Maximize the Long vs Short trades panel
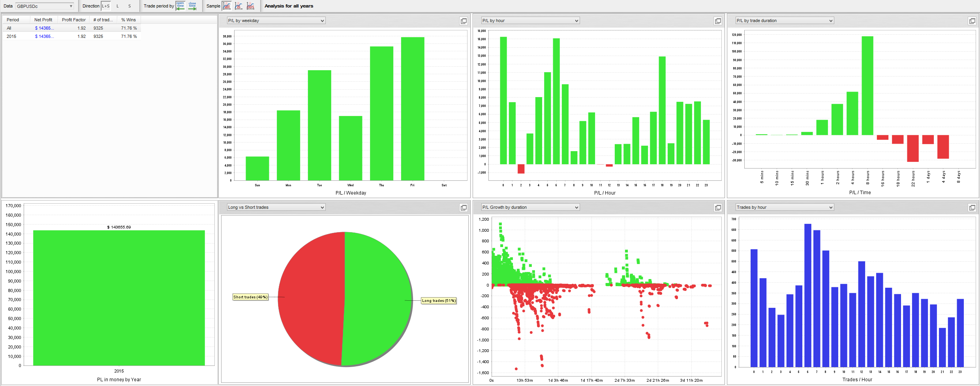 tap(464, 208)
